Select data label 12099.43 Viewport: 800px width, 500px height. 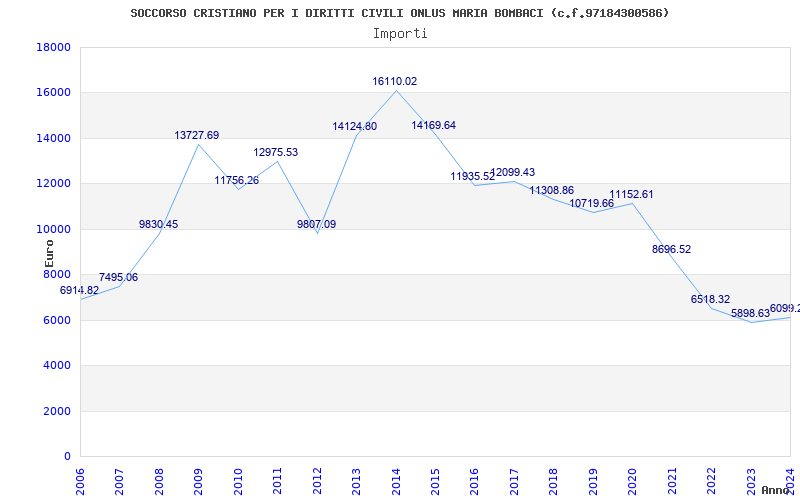(513, 173)
